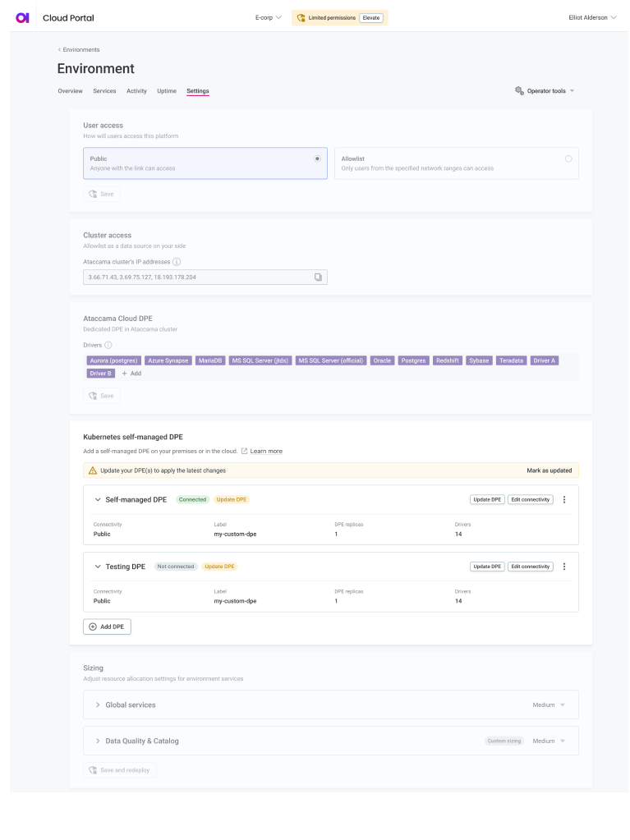Click the Ataccama logo in the header

tap(22, 17)
